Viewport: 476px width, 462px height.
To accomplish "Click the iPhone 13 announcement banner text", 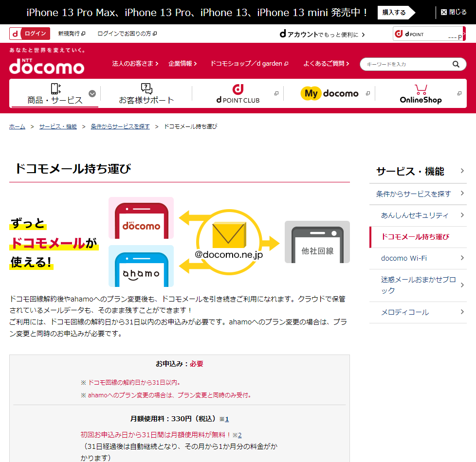I will (197, 13).
